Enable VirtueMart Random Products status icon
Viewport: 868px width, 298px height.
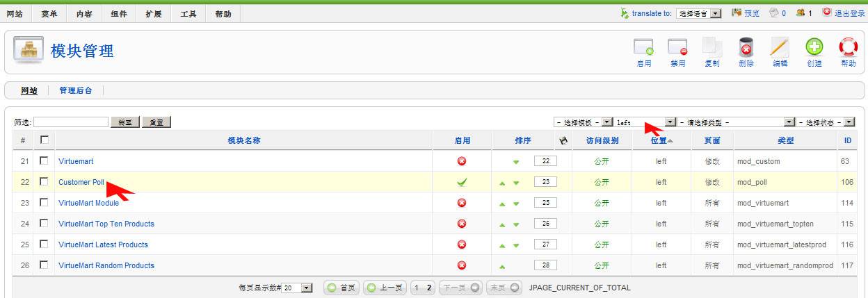(x=461, y=265)
